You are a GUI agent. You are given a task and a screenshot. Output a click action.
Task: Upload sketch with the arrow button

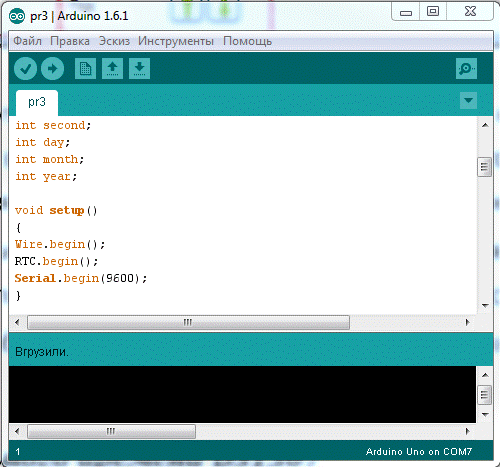click(x=52, y=69)
